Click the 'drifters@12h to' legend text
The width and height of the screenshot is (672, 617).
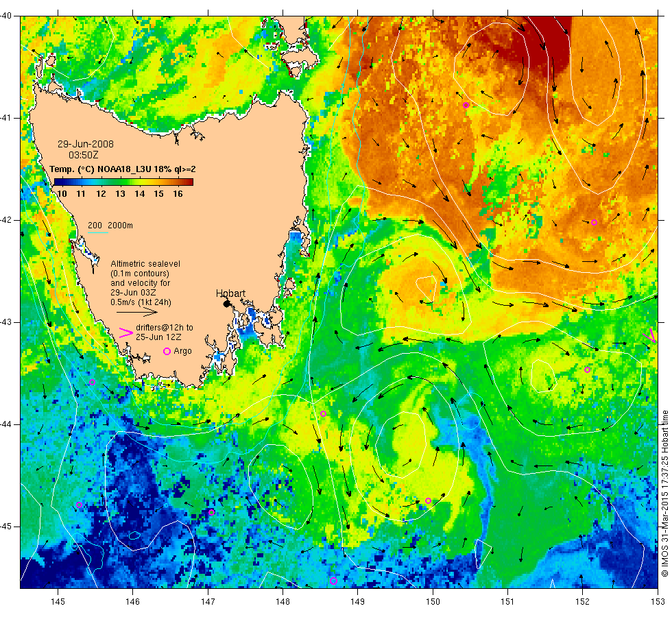point(165,328)
